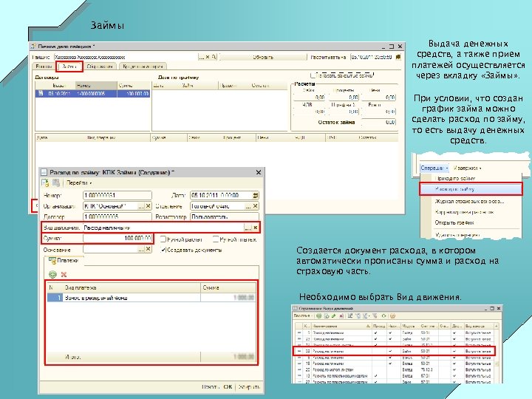
Task: Click the Закрыть button in Расход по займу
Action: 249,386
